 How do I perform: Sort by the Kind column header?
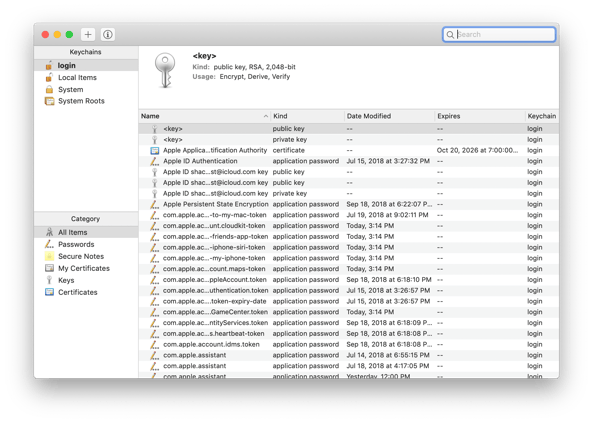click(x=307, y=116)
